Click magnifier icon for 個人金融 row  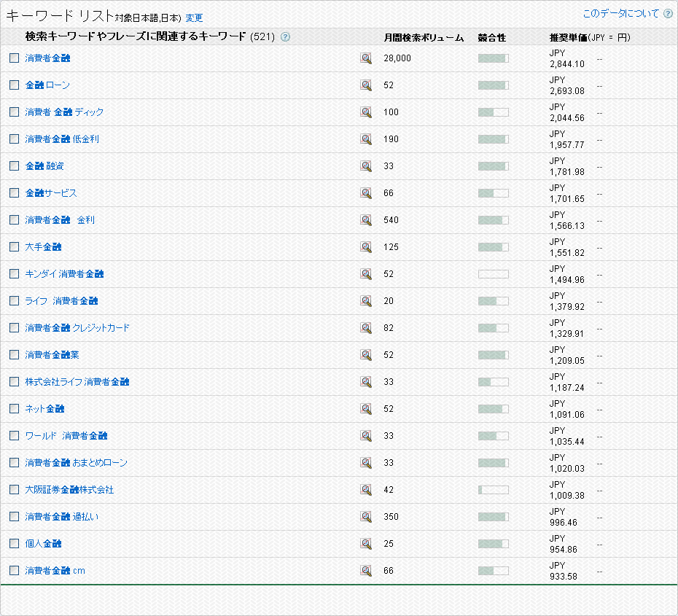point(366,544)
